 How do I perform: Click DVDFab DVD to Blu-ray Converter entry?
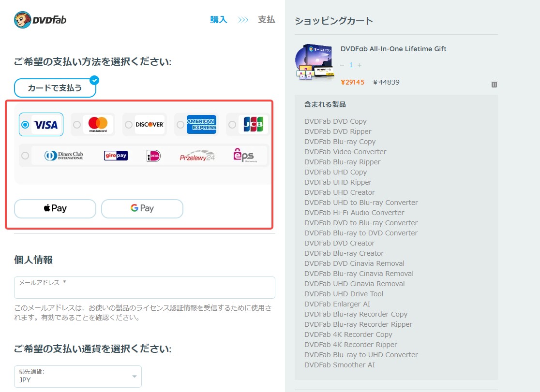tap(361, 223)
